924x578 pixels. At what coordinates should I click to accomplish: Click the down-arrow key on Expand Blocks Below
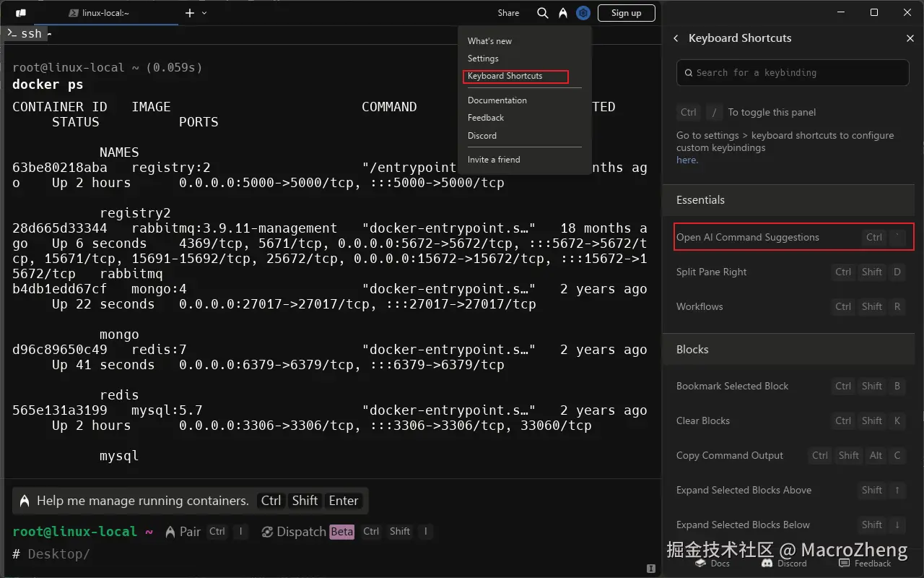pyautogui.click(x=897, y=525)
